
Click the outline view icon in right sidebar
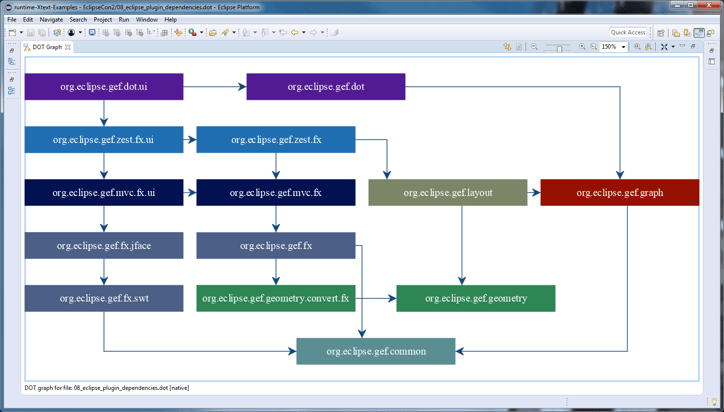coord(712,62)
